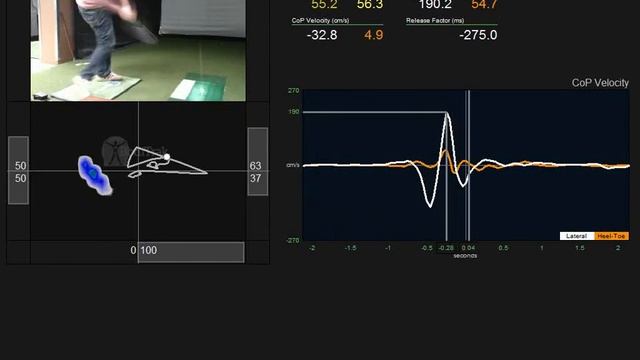Click the left 50/50 balance bar
Viewport: 640px width, 360px height.
click(18, 170)
